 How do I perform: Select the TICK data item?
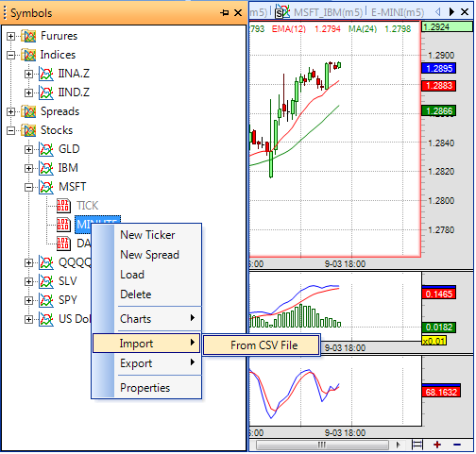[x=88, y=206]
